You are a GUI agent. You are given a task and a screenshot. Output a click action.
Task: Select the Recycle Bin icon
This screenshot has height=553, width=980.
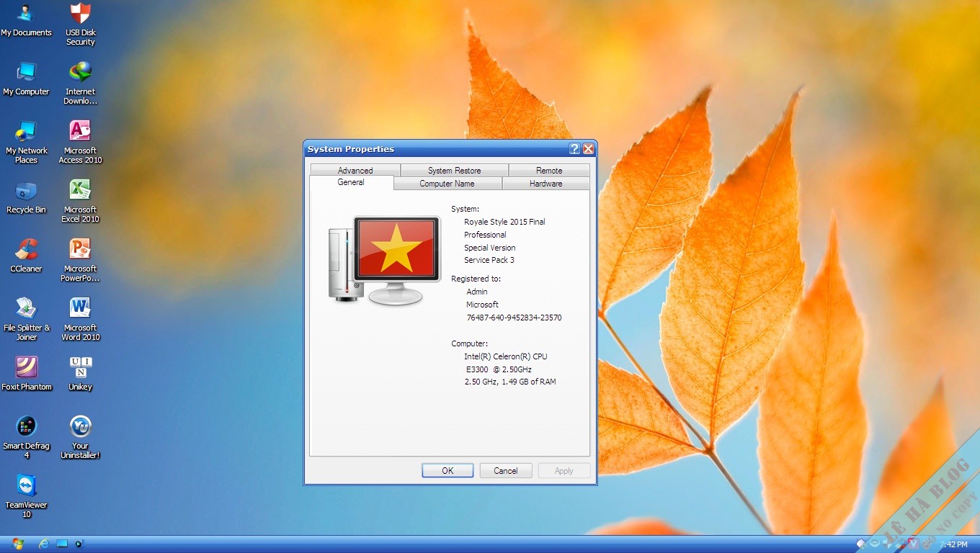27,197
